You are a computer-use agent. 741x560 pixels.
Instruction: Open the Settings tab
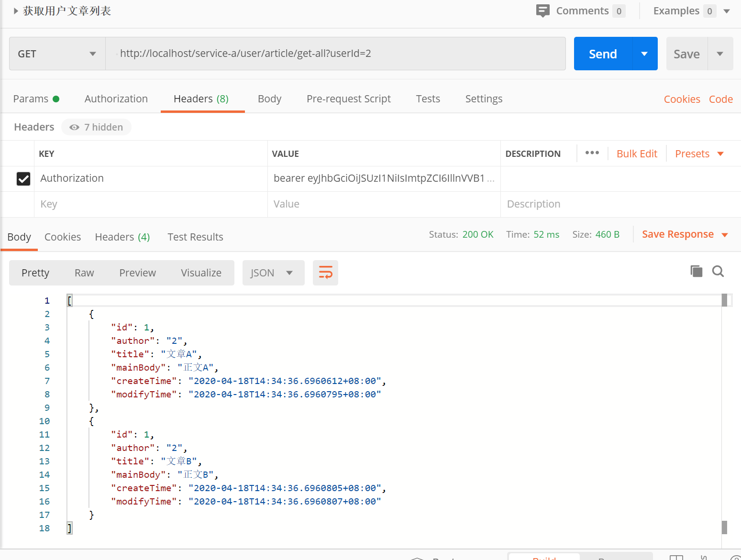pos(484,99)
